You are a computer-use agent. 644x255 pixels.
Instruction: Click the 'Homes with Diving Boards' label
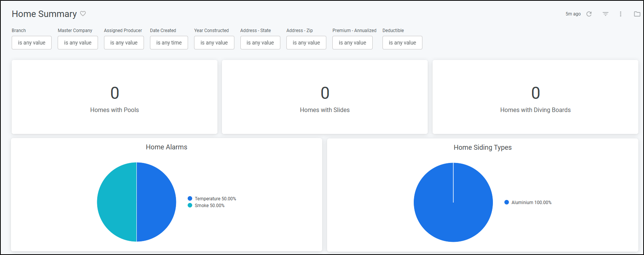[535, 110]
